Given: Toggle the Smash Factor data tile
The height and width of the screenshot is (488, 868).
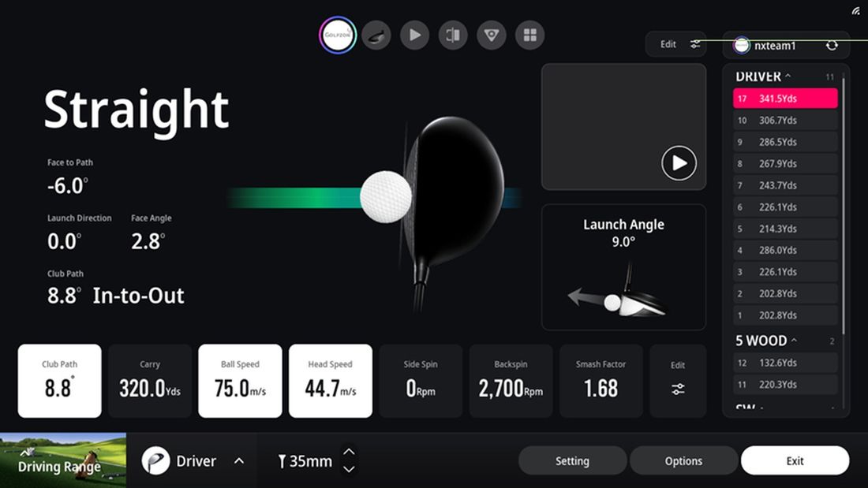Looking at the screenshot, I should click(601, 381).
